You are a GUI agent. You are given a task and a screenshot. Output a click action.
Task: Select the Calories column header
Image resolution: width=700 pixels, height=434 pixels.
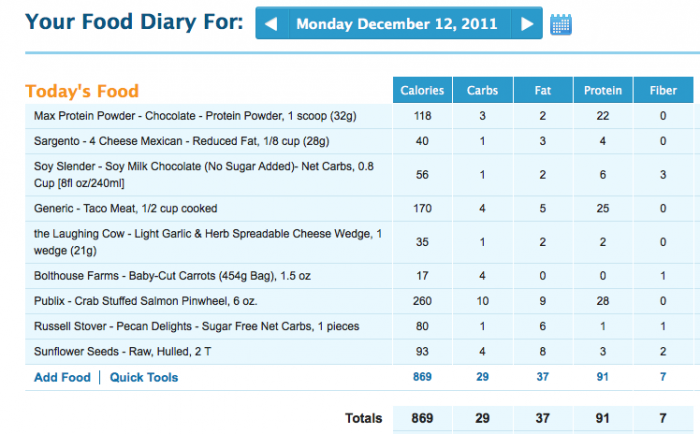[x=422, y=90]
